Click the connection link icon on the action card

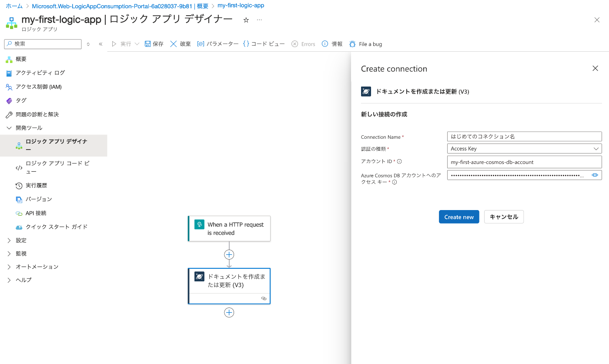coord(264,298)
